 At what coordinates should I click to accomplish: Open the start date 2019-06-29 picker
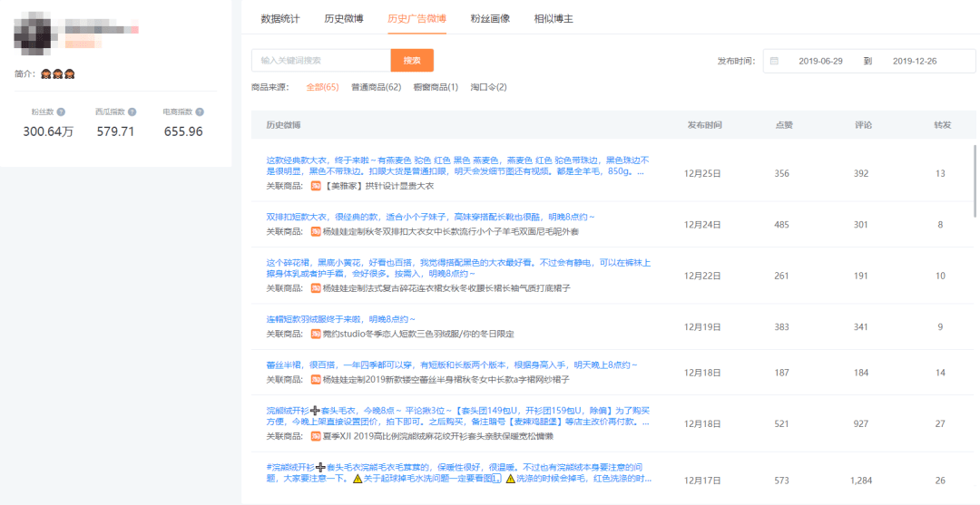click(820, 61)
